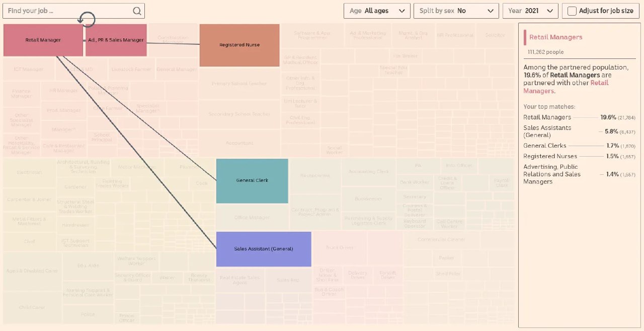Viewport: 644px width, 331px height.
Task: Select the Registered Nurse tile
Action: tap(239, 45)
